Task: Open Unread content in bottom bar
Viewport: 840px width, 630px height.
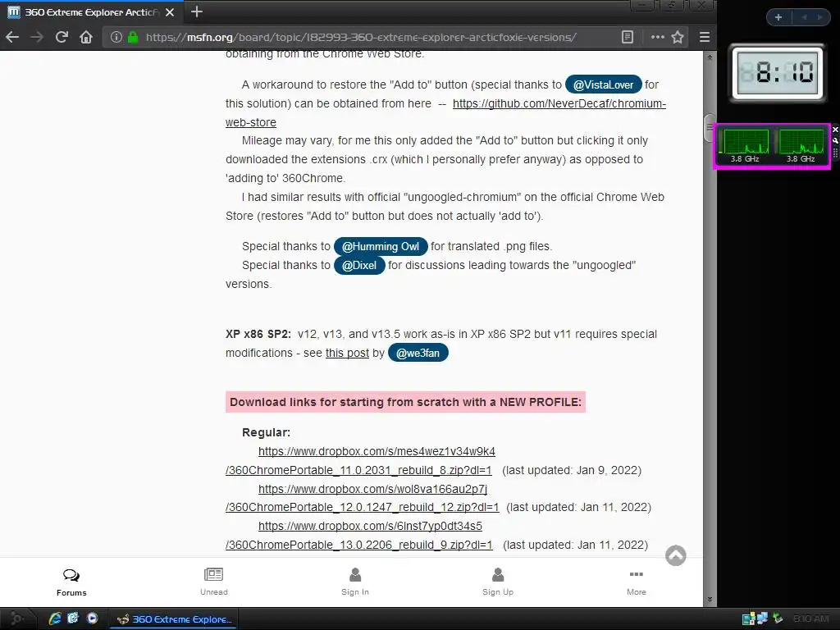Action: tap(214, 582)
